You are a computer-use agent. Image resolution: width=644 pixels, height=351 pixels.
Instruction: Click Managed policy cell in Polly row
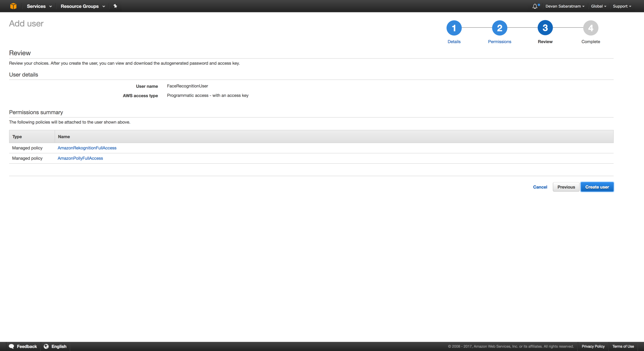click(x=27, y=158)
